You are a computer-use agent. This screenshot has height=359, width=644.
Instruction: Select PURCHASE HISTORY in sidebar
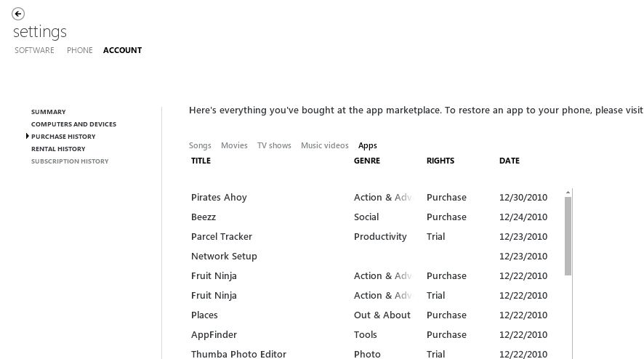tap(63, 137)
